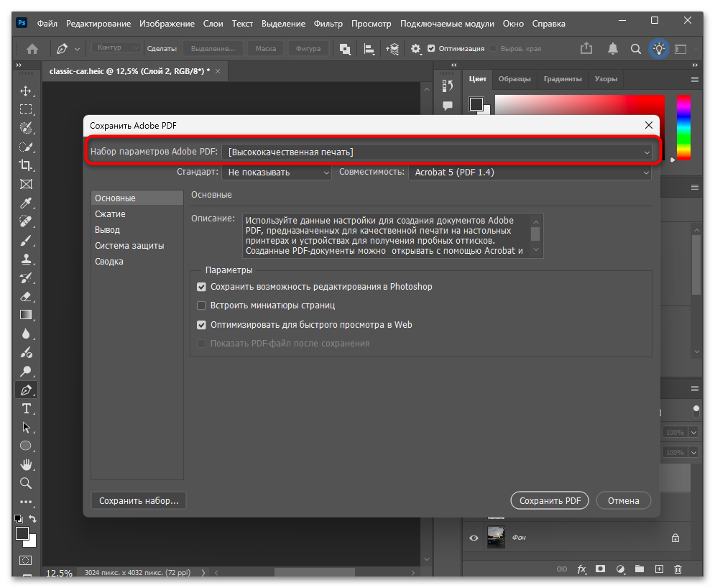Activate the Horizontal Type tool

pyautogui.click(x=26, y=408)
